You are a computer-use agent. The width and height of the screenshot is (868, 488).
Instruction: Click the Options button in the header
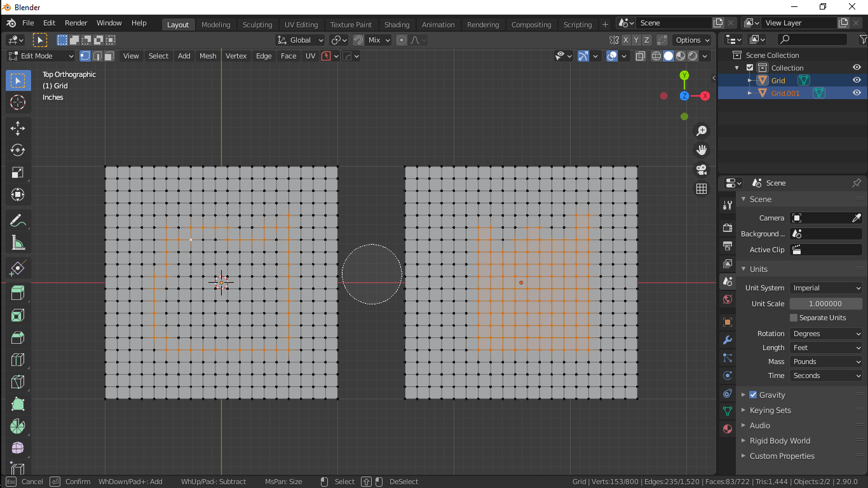click(693, 40)
